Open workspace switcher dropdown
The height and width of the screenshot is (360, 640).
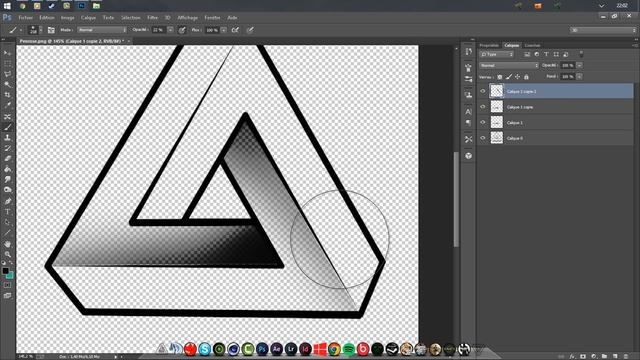click(602, 30)
